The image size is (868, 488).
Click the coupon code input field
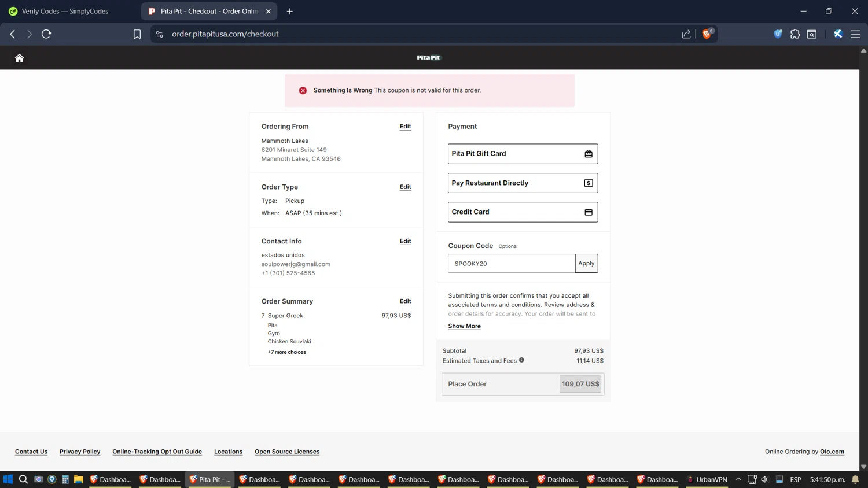(512, 264)
